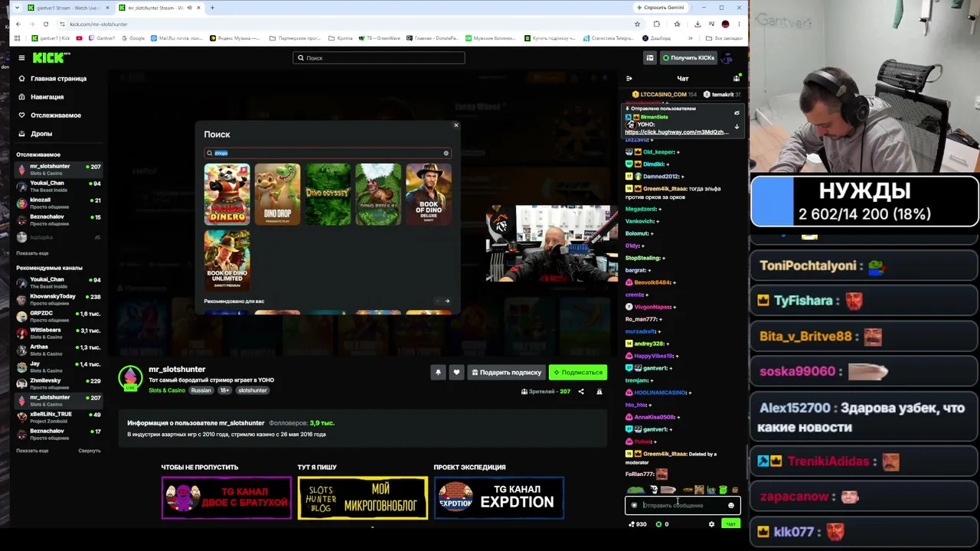
Task: Expand the pinned message with down chevron
Action: (737, 127)
